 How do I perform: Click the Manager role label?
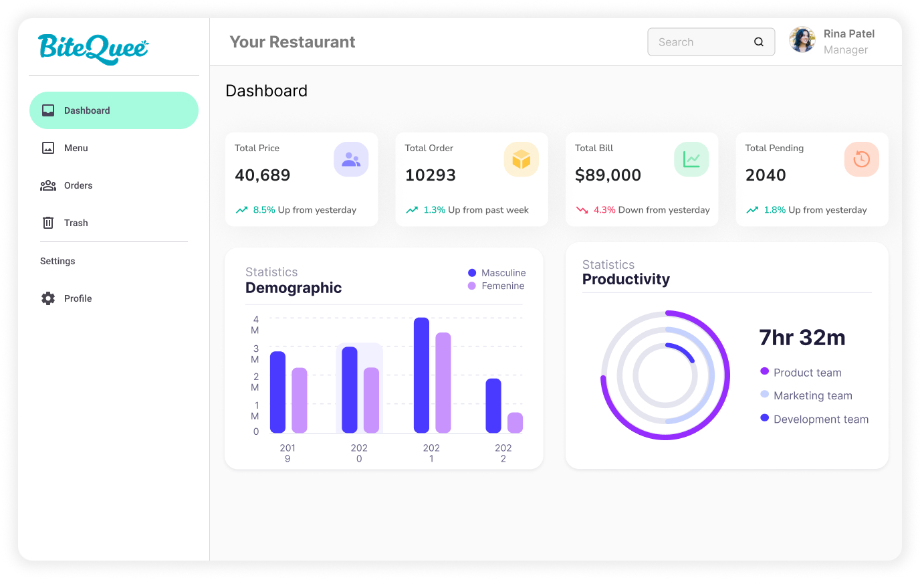click(846, 50)
